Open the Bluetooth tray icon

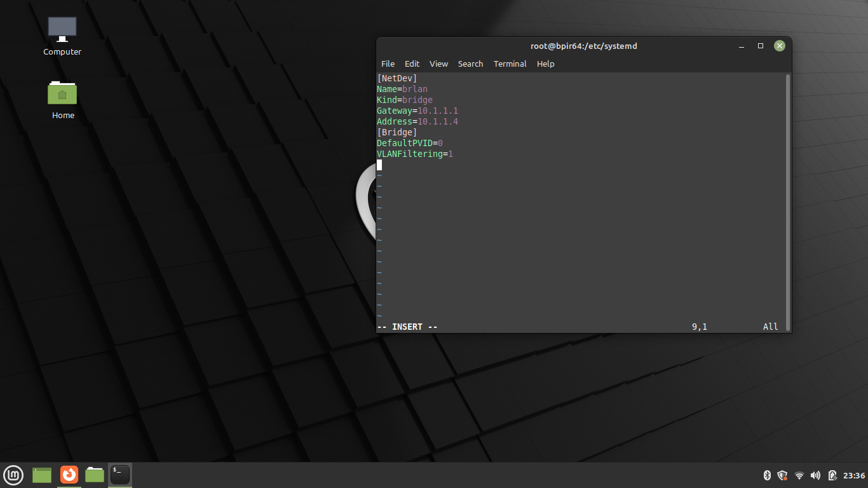(x=767, y=475)
